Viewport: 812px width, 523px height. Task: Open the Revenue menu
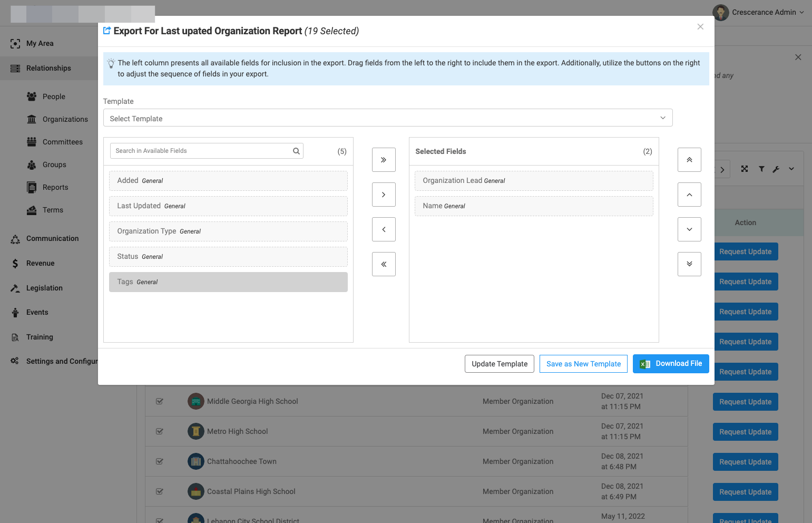click(40, 263)
